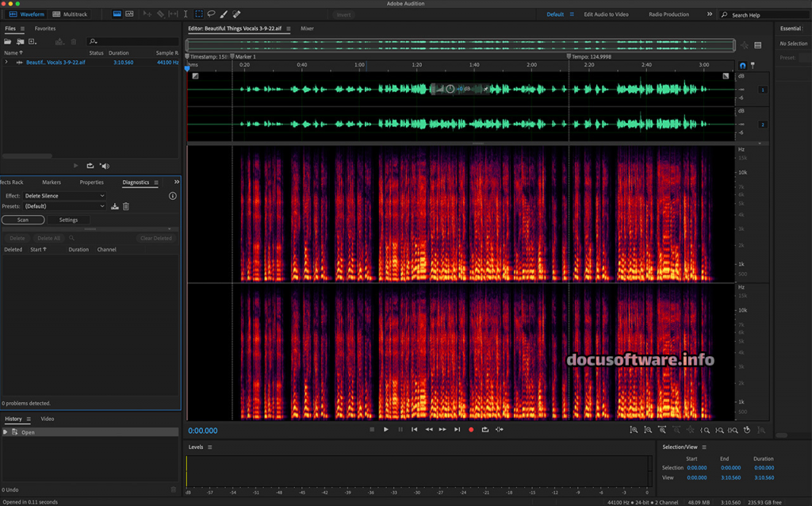This screenshot has height=506, width=812.
Task: Open the Mixer tab
Action: click(x=307, y=29)
